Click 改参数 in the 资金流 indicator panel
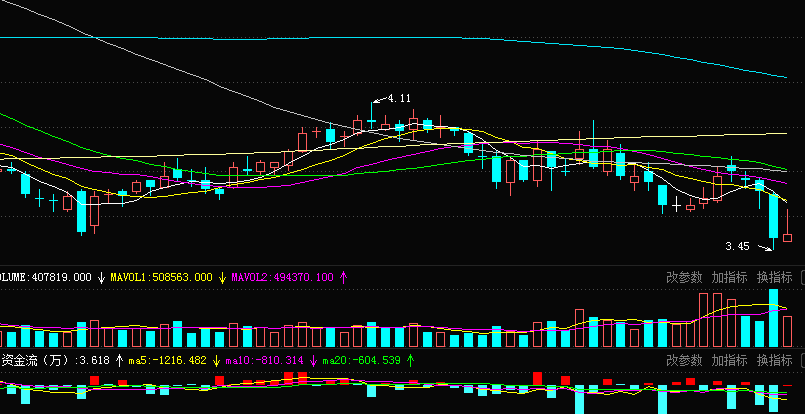805x414 pixels. tap(684, 360)
